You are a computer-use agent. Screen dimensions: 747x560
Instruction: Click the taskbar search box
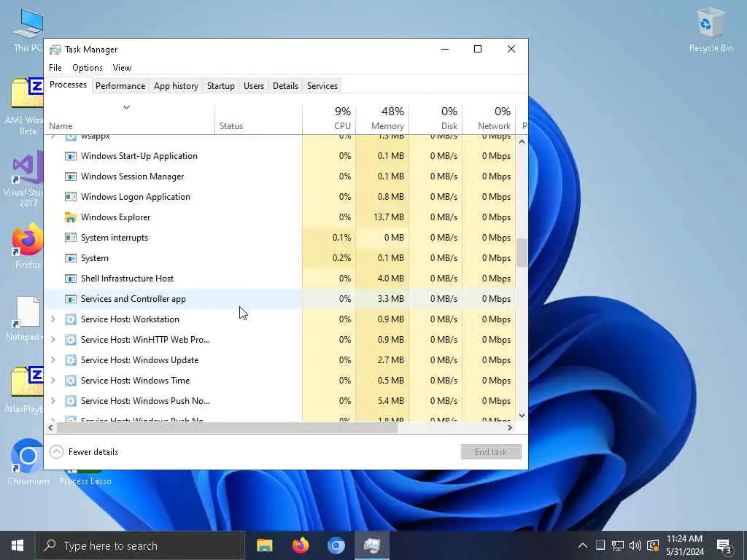point(141,545)
